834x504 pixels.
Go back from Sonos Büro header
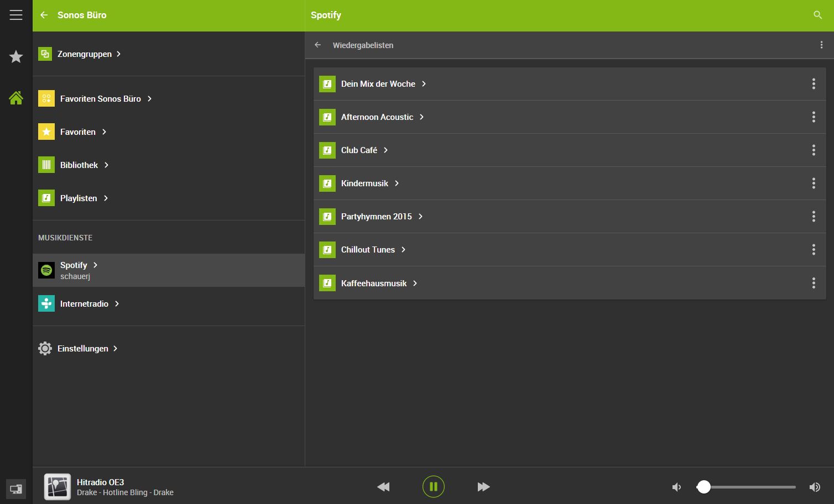44,15
